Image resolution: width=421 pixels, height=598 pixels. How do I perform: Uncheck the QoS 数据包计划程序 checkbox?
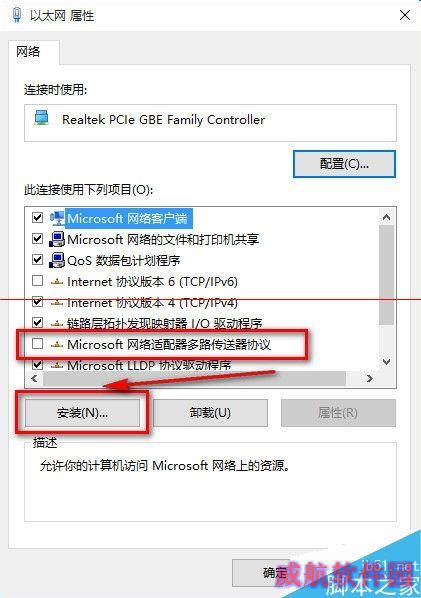(x=37, y=260)
